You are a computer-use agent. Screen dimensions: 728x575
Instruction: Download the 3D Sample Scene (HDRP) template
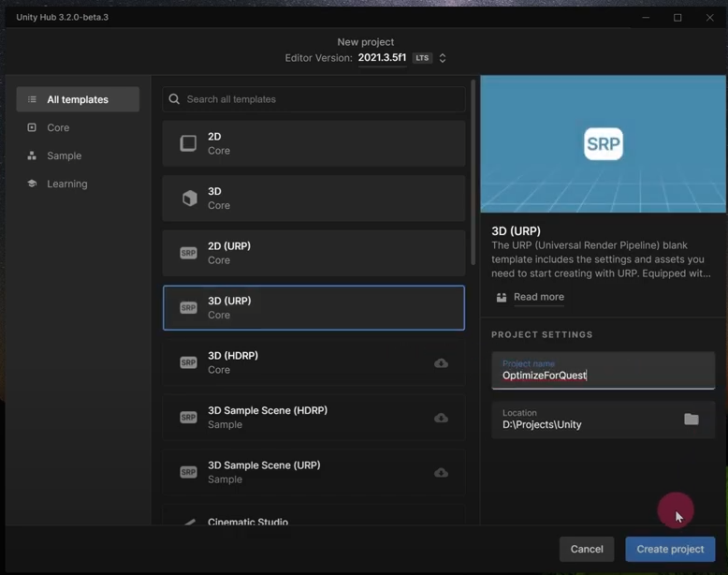pos(441,418)
